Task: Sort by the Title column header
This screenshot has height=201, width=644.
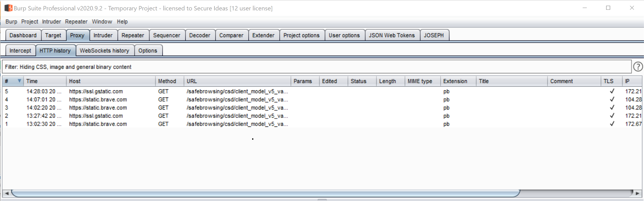Action: (x=512, y=81)
